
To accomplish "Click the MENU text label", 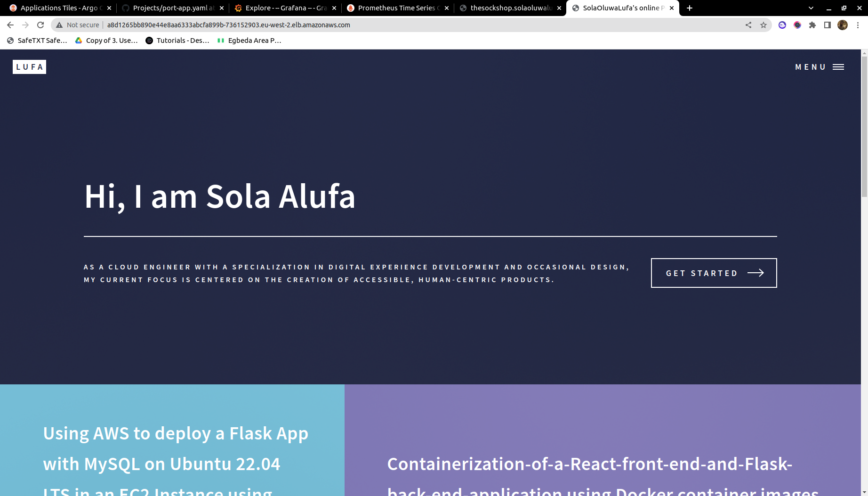I will (x=810, y=67).
